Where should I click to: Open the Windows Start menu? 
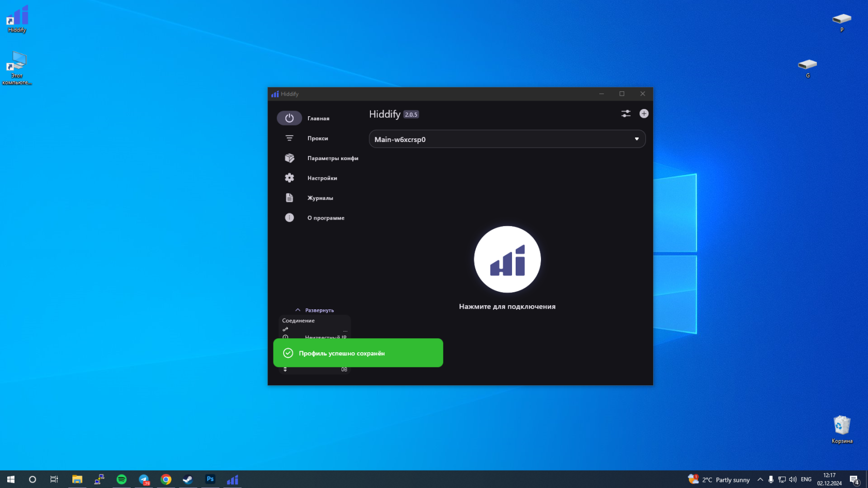coord(11,479)
